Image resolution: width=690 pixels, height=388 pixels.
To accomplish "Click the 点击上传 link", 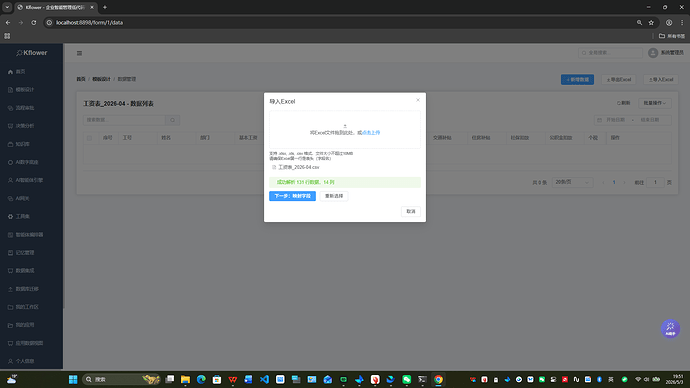I will click(371, 132).
